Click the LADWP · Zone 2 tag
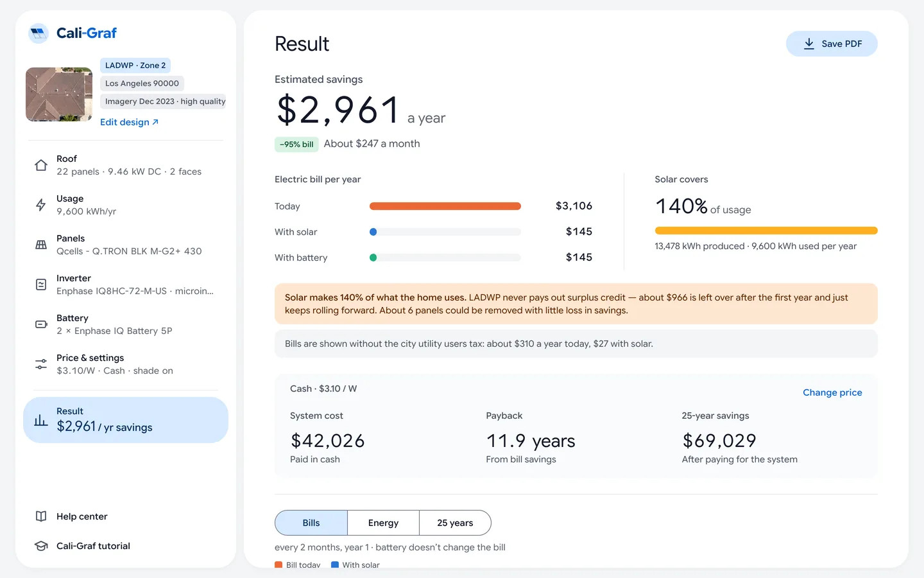Screen dimensions: 924x578 tap(135, 66)
